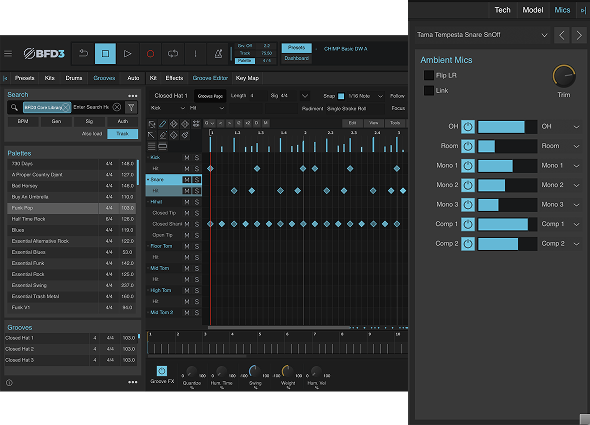Clear the search field with the X icon
This screenshot has width=590, height=425.
click(117, 107)
